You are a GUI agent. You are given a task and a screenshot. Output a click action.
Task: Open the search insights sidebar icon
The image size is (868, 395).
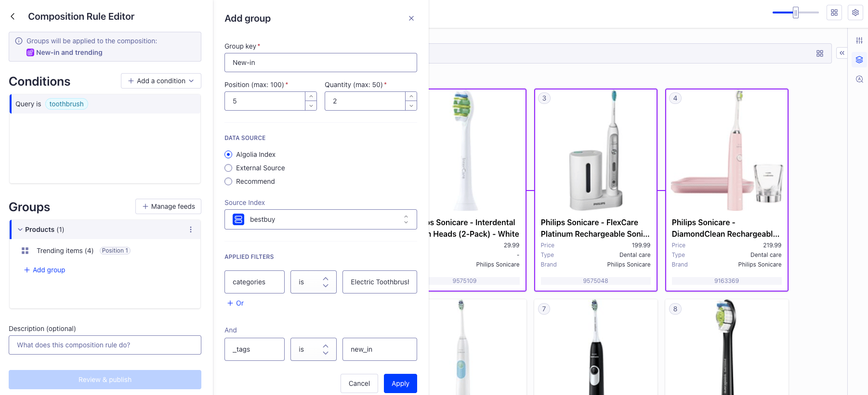[x=859, y=79]
